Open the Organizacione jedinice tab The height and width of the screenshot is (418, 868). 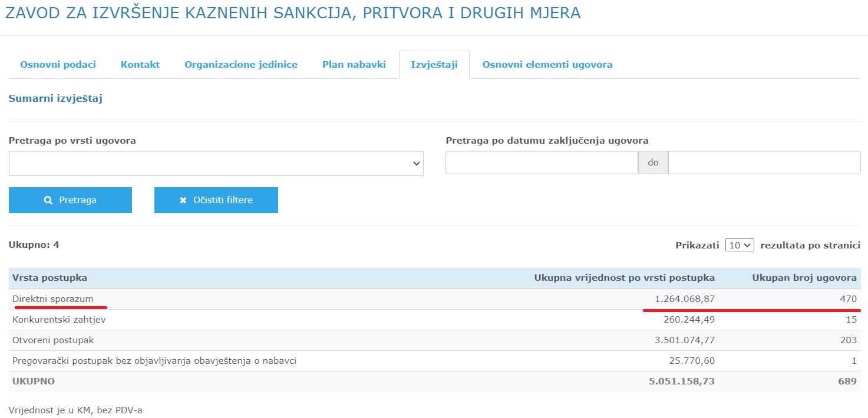point(241,65)
